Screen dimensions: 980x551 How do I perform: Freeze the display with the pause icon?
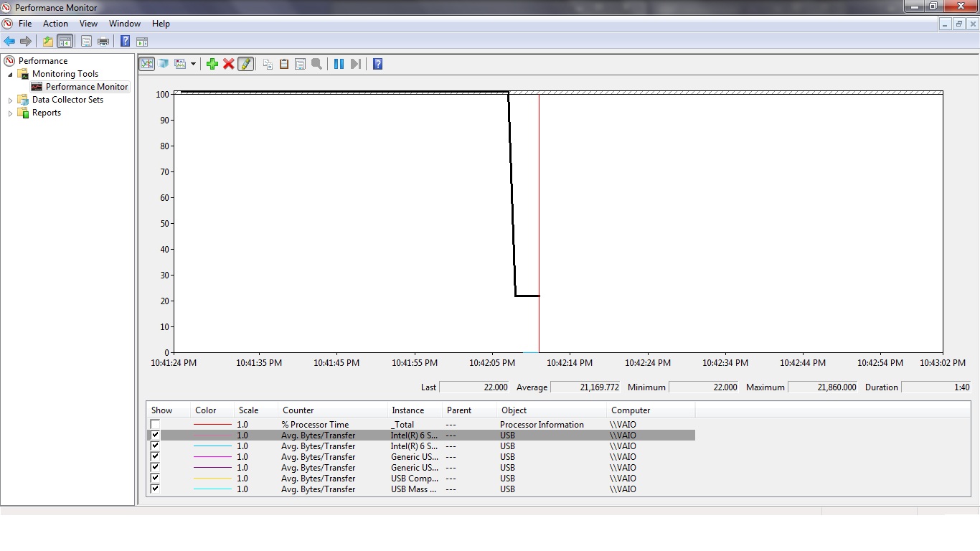(x=339, y=64)
